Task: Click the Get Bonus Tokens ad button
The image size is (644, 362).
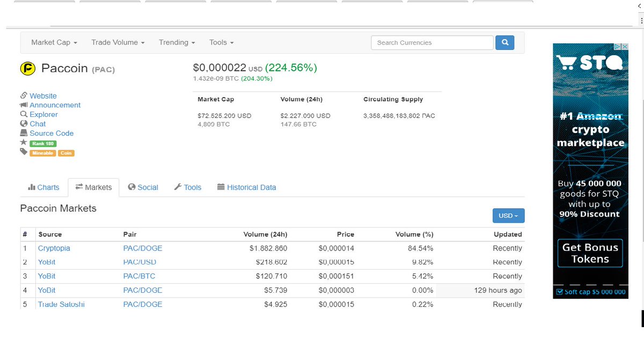Action: [590, 253]
